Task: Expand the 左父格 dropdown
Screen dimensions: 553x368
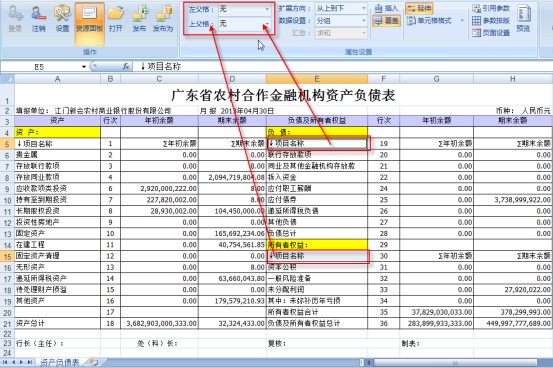Action: (267, 9)
